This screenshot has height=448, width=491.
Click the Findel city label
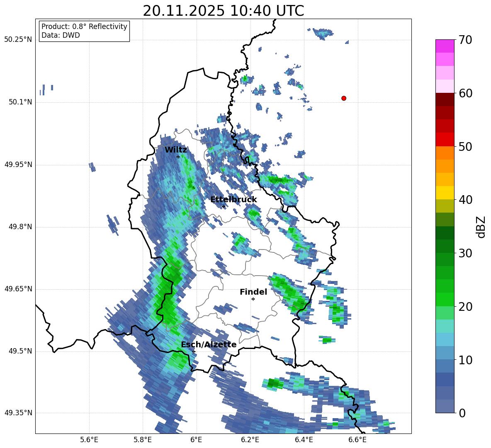click(253, 292)
